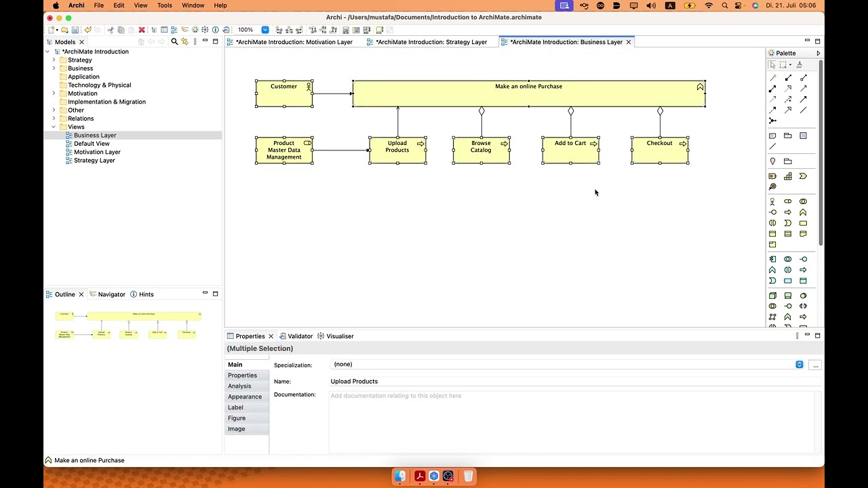This screenshot has width=868, height=488.
Task: Click the Cut scissors toolbar icon
Action: 111,30
